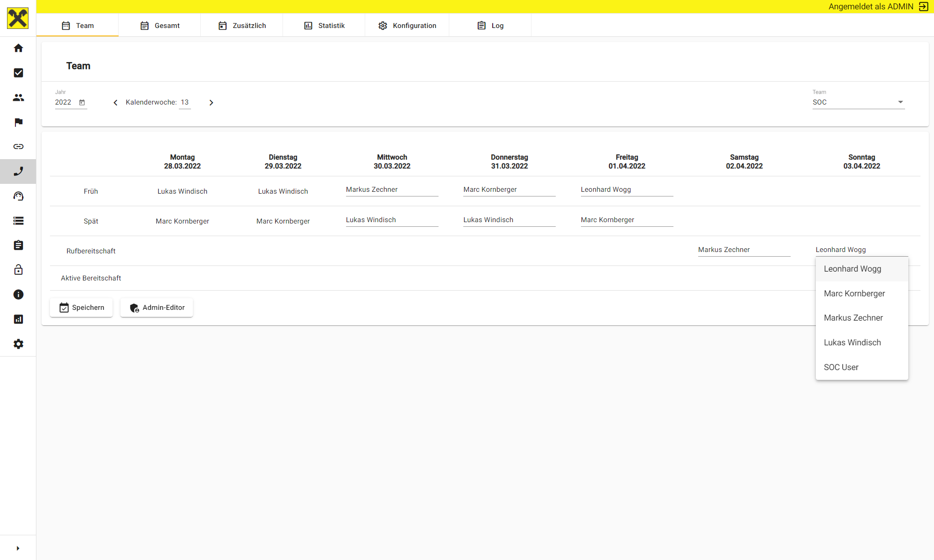Viewport: 934px width, 560px height.
Task: Open the info circle sidebar icon
Action: (18, 294)
